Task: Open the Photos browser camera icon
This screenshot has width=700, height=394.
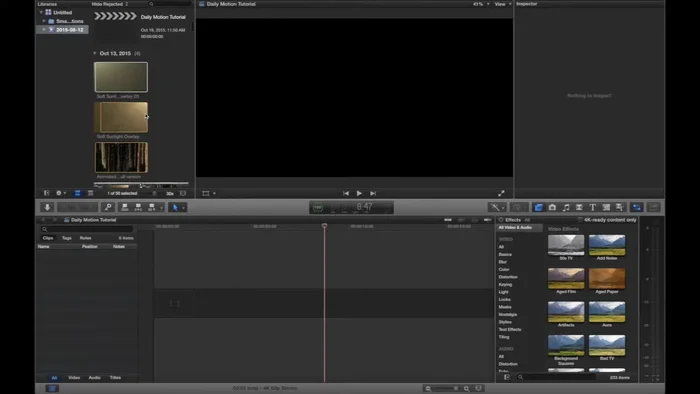Action: (x=552, y=207)
